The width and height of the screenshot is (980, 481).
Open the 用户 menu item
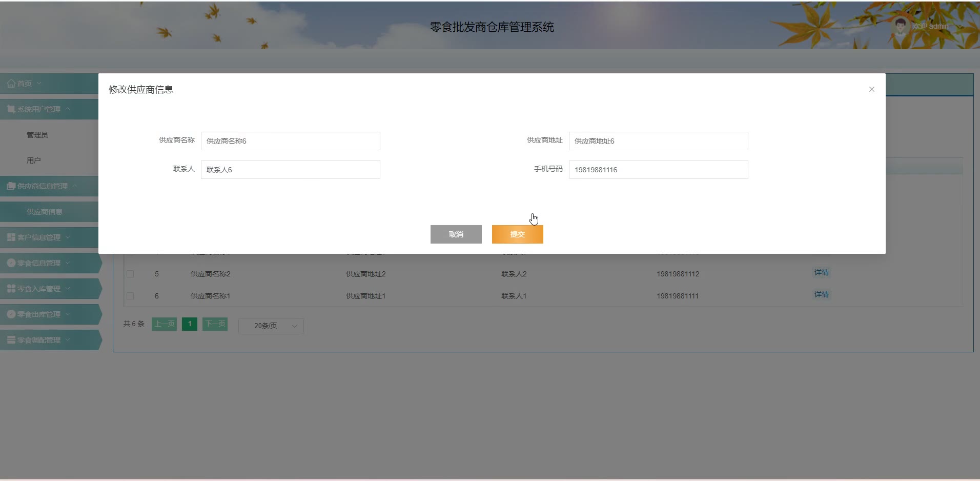pos(34,161)
